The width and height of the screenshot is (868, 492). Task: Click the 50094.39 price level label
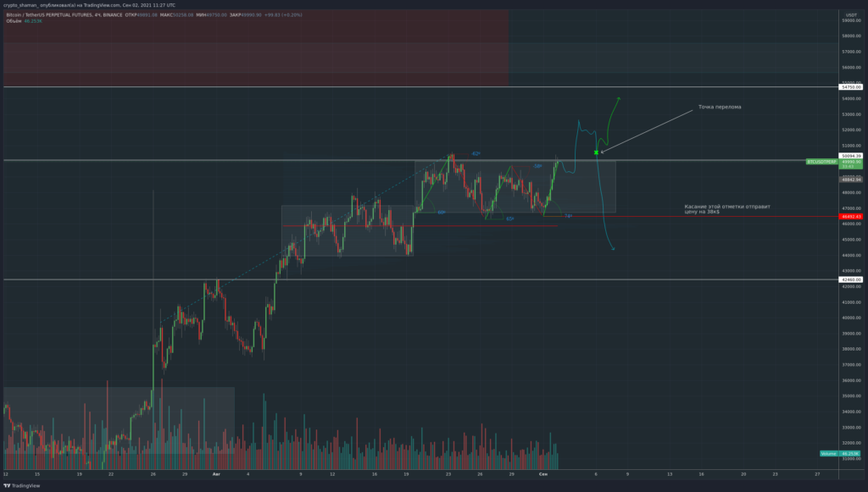(851, 156)
